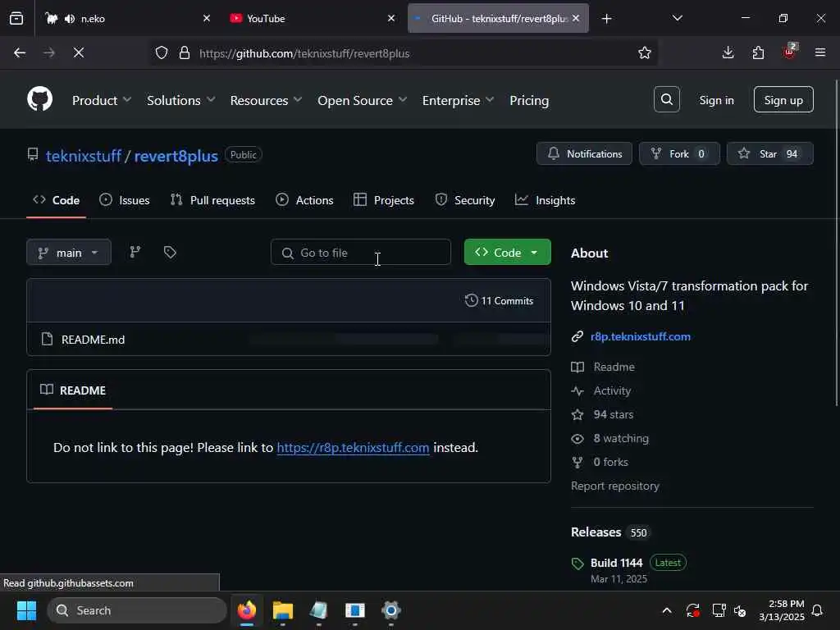Stop page loading with the X button

coord(79,53)
